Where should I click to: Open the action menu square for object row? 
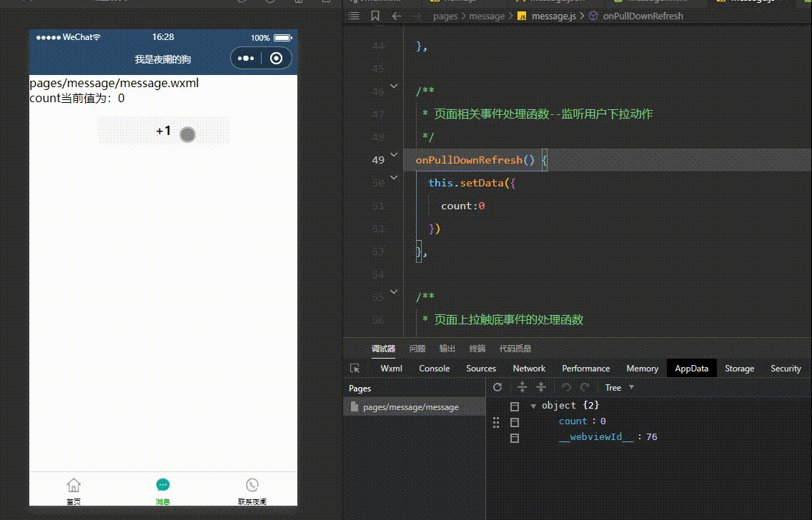514,406
